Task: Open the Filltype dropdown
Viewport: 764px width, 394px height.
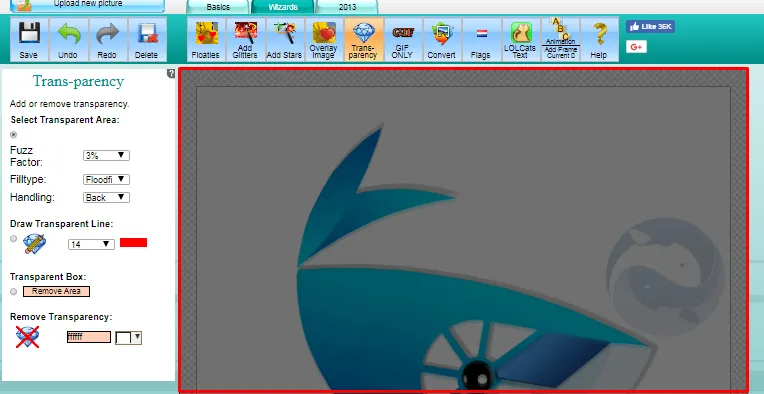Action: pyautogui.click(x=106, y=179)
